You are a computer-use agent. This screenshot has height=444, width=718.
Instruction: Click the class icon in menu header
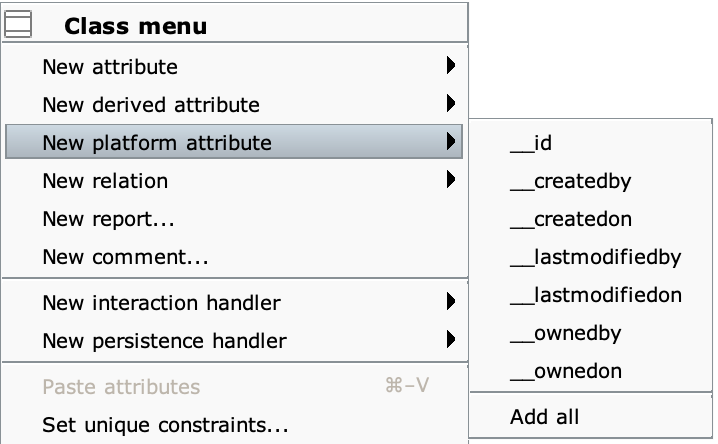click(x=18, y=24)
